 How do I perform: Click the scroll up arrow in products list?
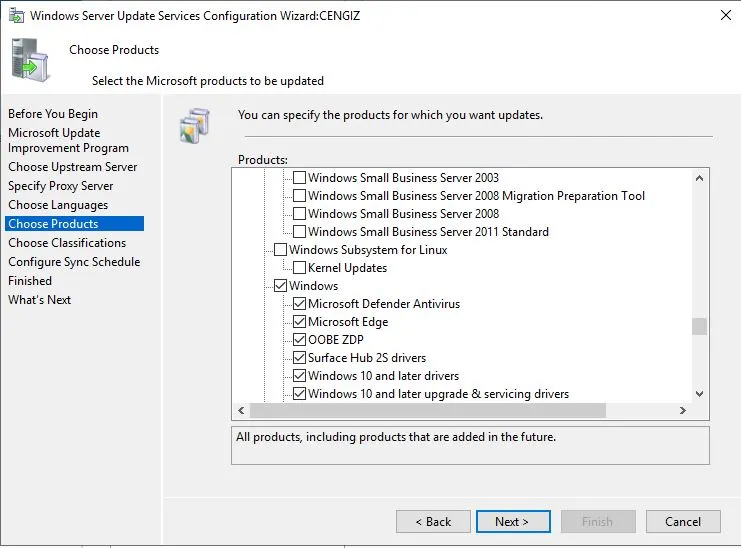699,177
